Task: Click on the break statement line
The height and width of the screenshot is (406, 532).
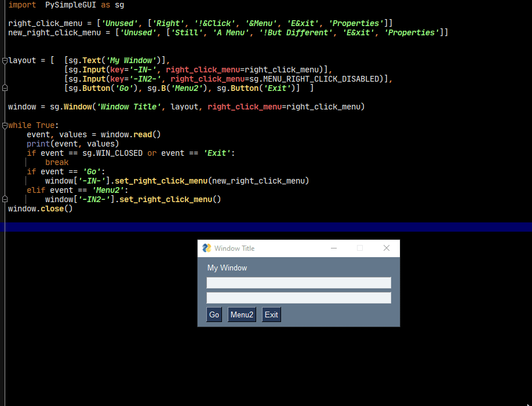Action: 57,162
